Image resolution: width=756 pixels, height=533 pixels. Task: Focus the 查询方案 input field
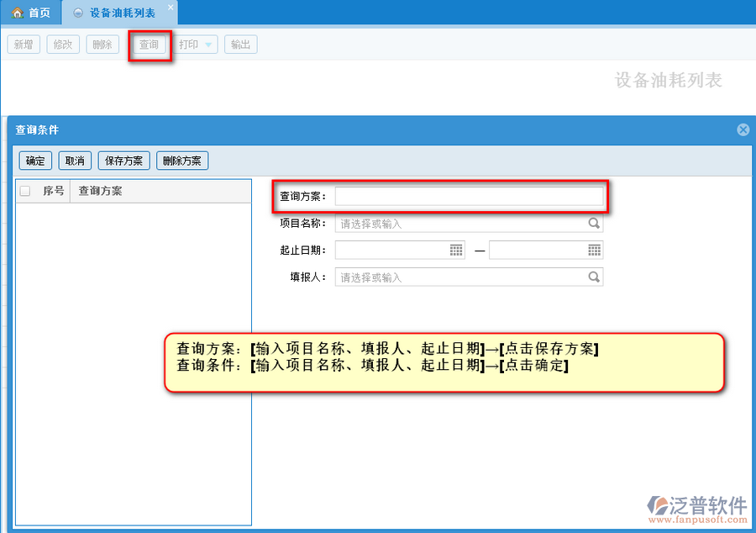click(x=469, y=197)
